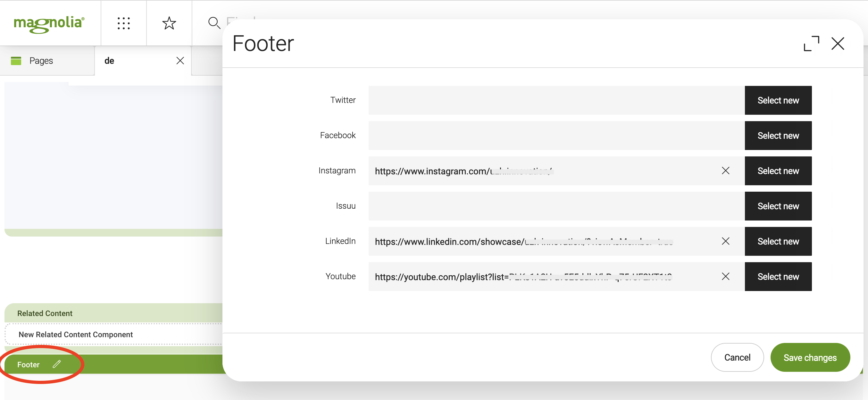
Task: Open the app launcher grid icon
Action: coord(124,23)
